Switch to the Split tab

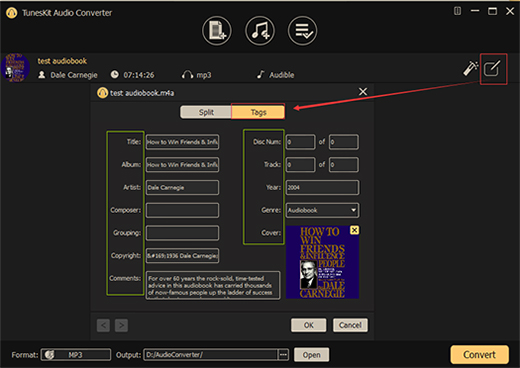click(206, 112)
